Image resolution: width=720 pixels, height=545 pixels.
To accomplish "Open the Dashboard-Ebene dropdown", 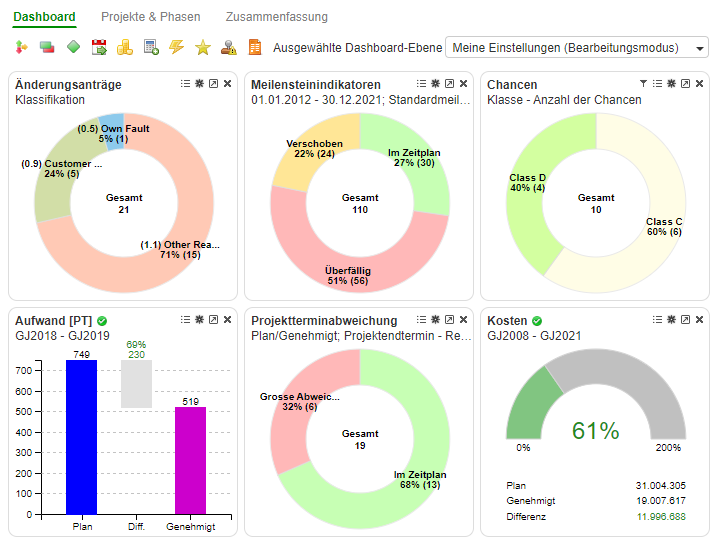I will tap(576, 47).
